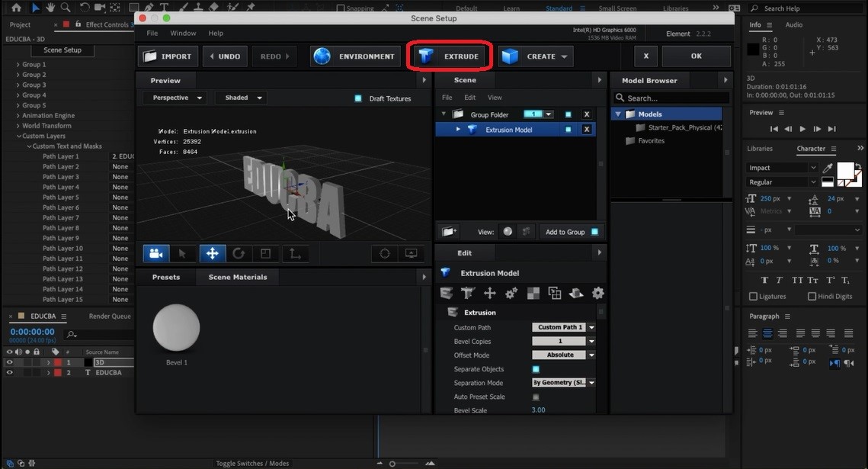Open the Perspective view dropdown
This screenshot has width=868, height=469.
(x=175, y=98)
